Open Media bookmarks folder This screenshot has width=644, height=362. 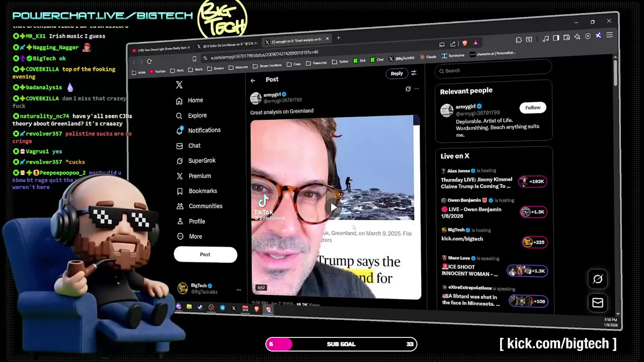[196, 69]
